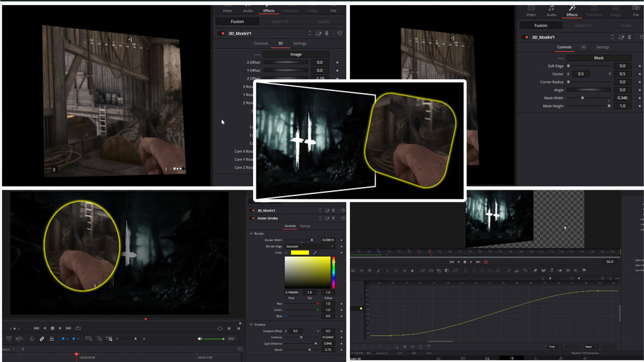
Task: Click trash icon in top-right inspector's 3D_MzekV1 row
Action: 629,37
